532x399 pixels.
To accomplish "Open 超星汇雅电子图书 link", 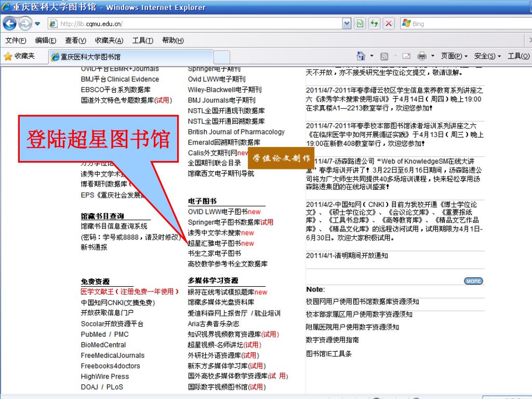I will click(214, 243).
